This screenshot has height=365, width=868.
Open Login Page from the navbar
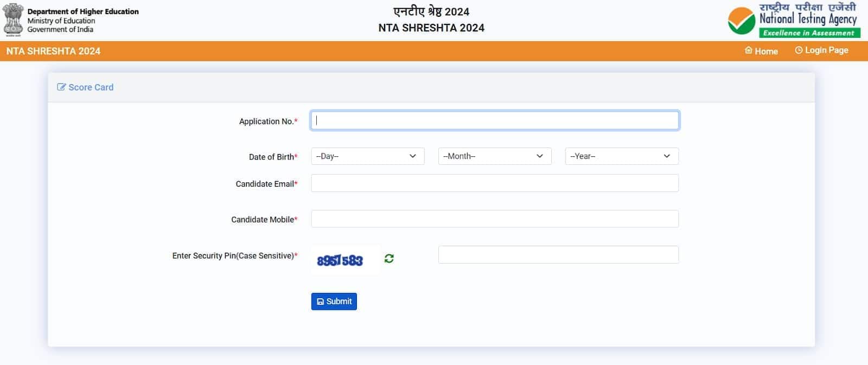pyautogui.click(x=826, y=50)
